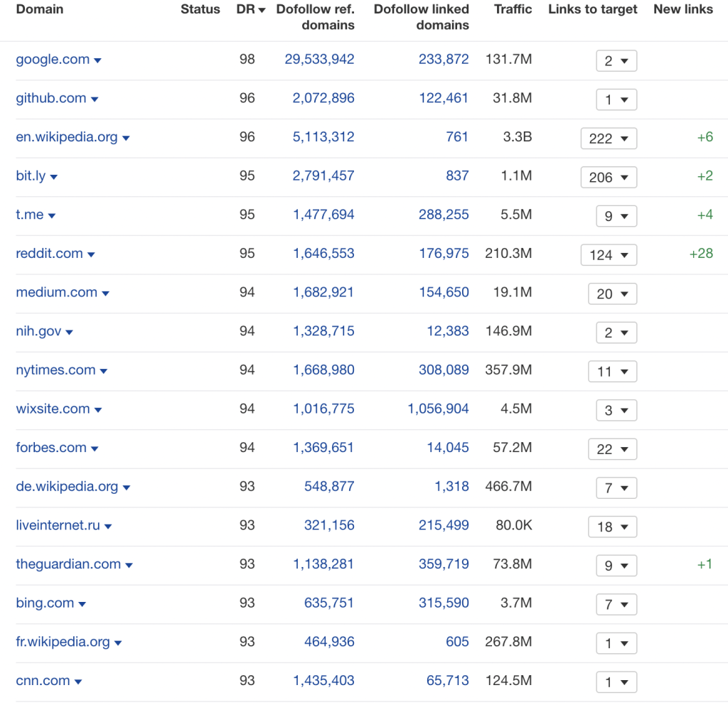Open the en.wikipedia.org domain link
Viewport: 728px width, 705px height.
67,137
